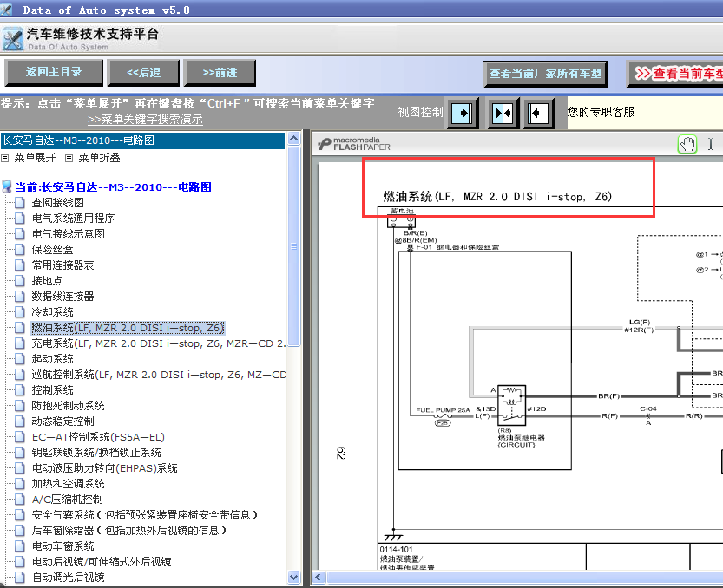
Task: Open 常用连接器表 tree item
Action: point(62,265)
